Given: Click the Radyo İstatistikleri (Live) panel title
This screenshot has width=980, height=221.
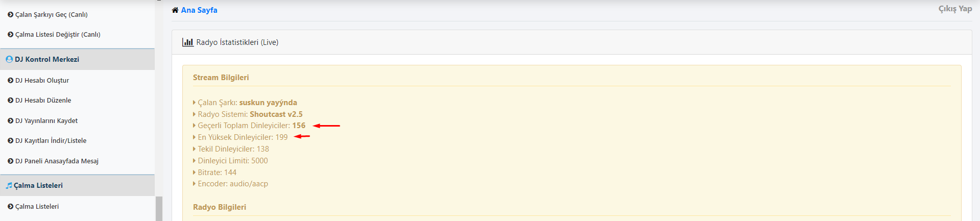Looking at the screenshot, I should click(237, 42).
